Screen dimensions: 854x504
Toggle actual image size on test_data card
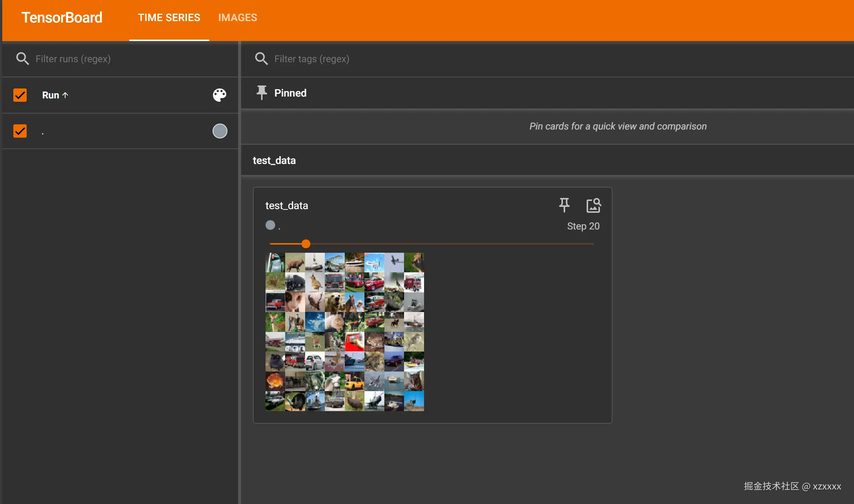(594, 205)
